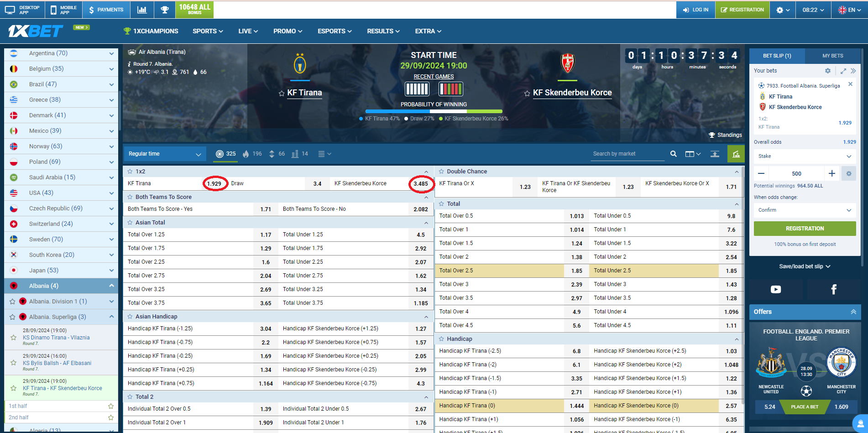Open the PROMO menu
Viewport: 868px width, 433px height.
(288, 31)
